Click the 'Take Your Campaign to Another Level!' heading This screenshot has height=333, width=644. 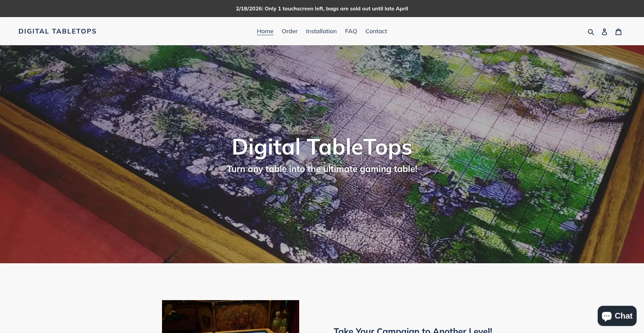point(413,330)
